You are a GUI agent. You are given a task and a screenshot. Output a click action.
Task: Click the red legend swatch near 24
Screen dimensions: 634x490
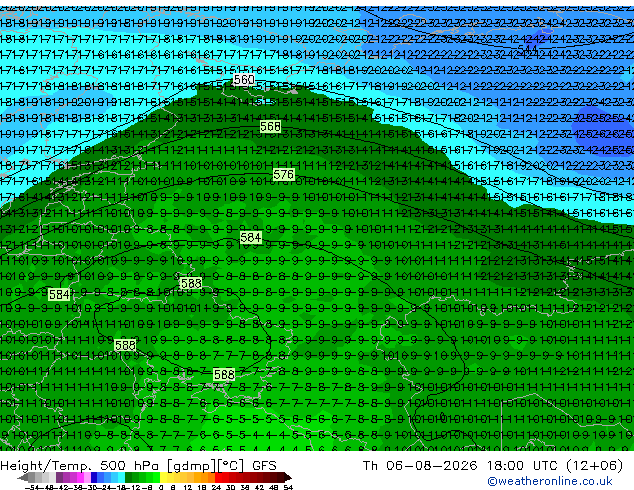218,477
